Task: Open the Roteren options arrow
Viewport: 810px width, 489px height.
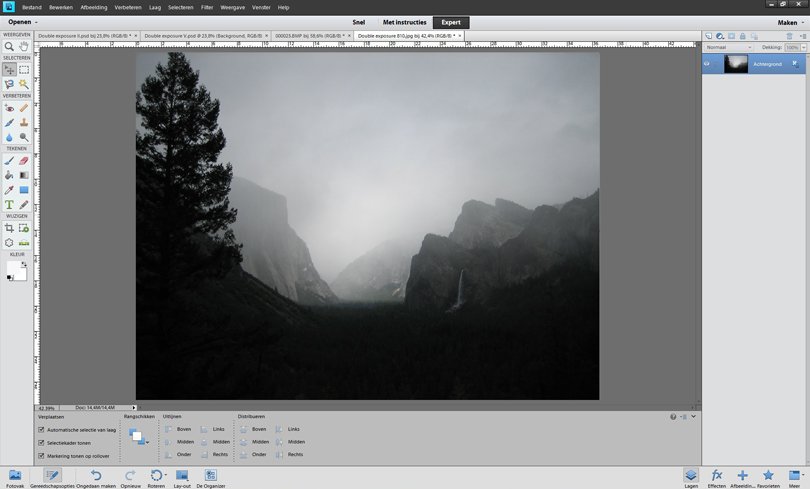Action: (x=165, y=475)
